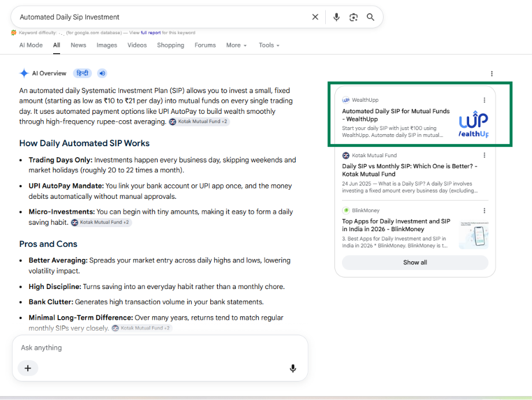Viewport: 532px width, 400px height.
Task: Start voice search with microphone icon in search bar
Action: tap(336, 17)
